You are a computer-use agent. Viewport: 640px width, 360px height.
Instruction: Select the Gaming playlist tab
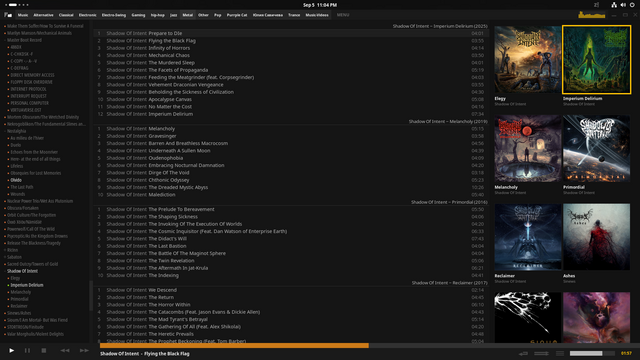pos(138,15)
